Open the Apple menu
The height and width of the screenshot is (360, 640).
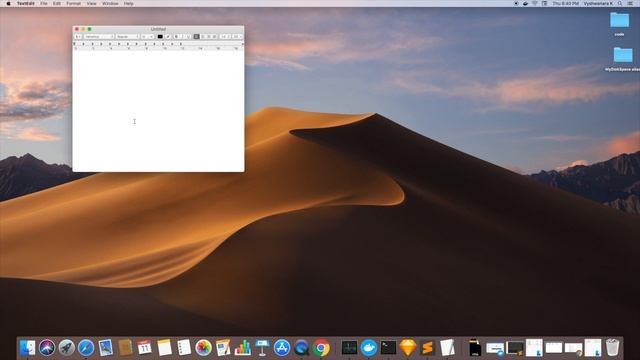point(8,3)
